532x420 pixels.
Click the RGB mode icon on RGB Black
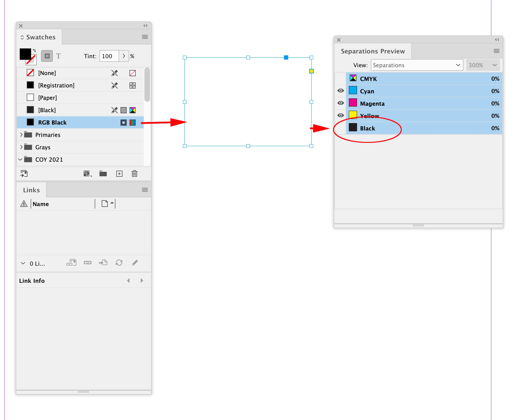133,123
